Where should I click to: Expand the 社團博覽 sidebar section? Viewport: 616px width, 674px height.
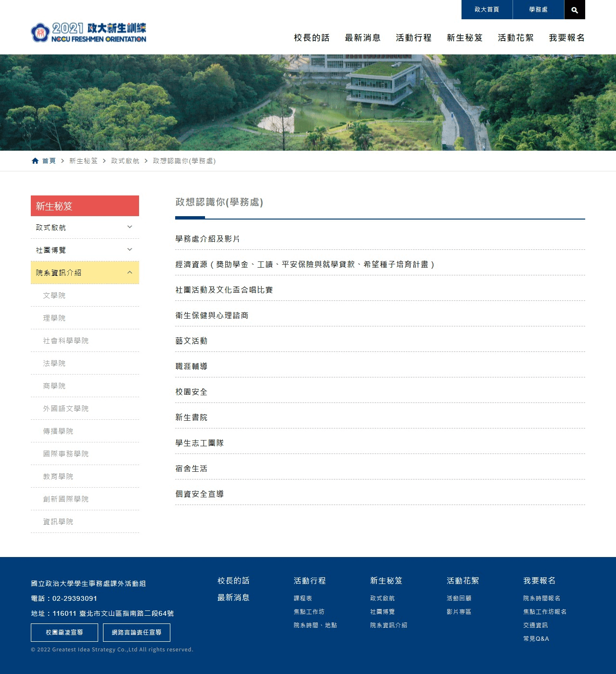coord(85,250)
